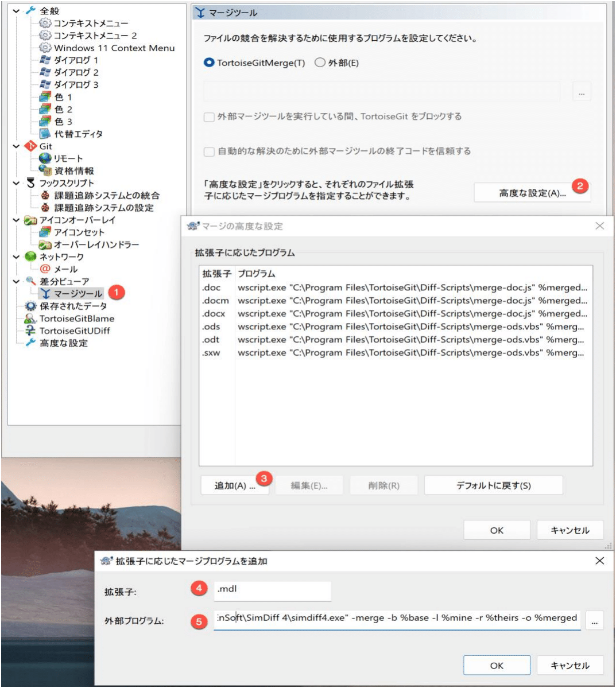Click the globe icon beside リモート
Image resolution: width=616 pixels, height=688 pixels.
tap(45, 158)
